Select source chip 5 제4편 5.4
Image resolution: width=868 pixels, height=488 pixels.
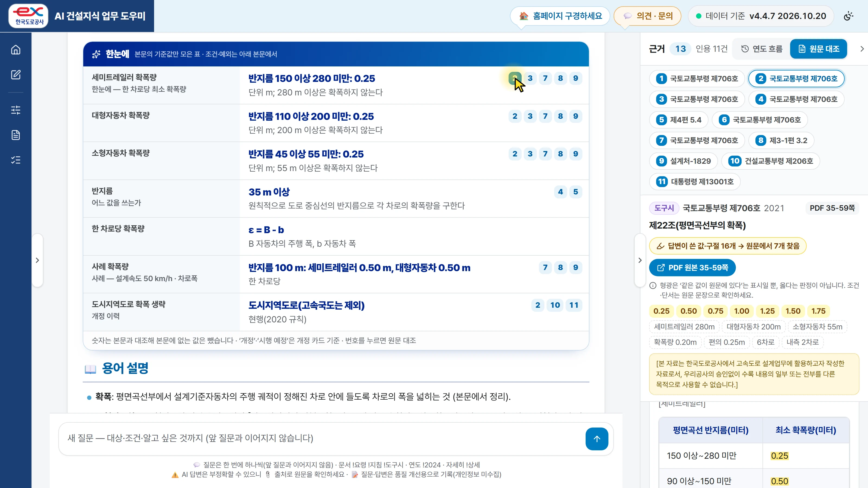click(x=679, y=120)
